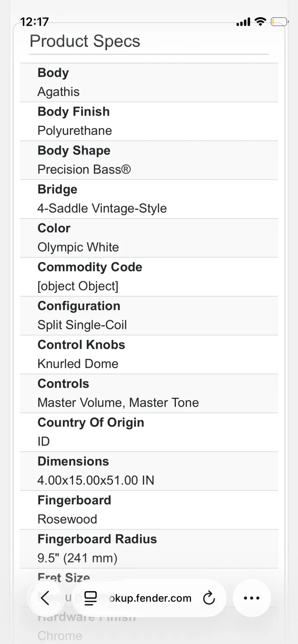Open the three-dot more options menu

(x=252, y=598)
